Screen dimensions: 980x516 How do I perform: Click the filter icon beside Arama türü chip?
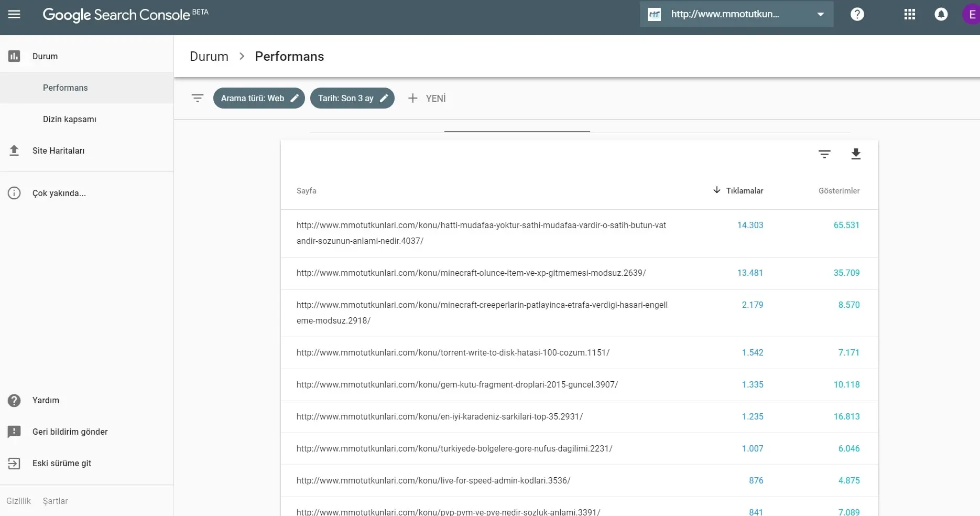[197, 98]
